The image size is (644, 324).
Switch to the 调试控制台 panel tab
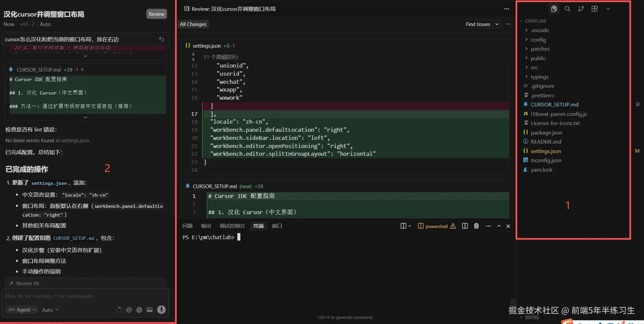click(232, 226)
